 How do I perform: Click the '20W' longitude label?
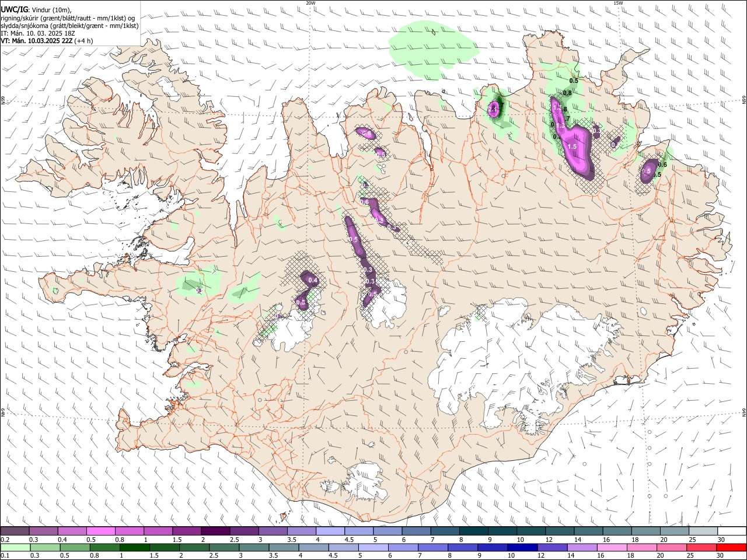tap(310, 3)
